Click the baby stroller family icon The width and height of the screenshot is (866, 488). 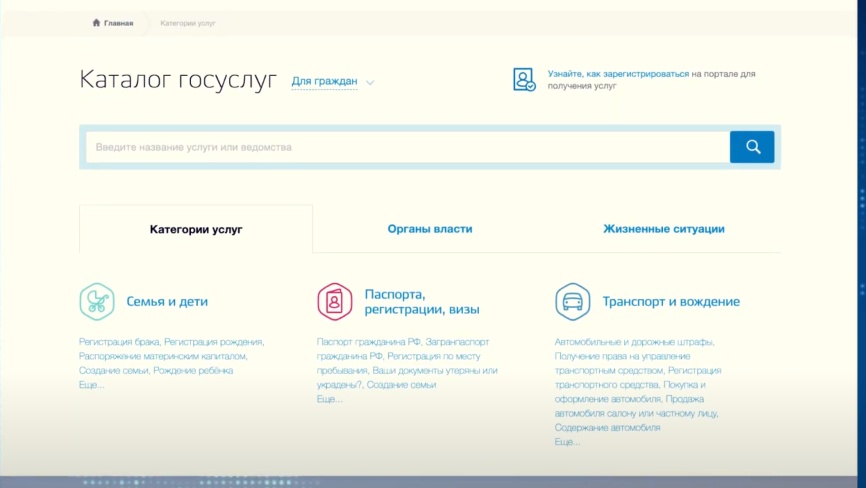pyautogui.click(x=96, y=301)
